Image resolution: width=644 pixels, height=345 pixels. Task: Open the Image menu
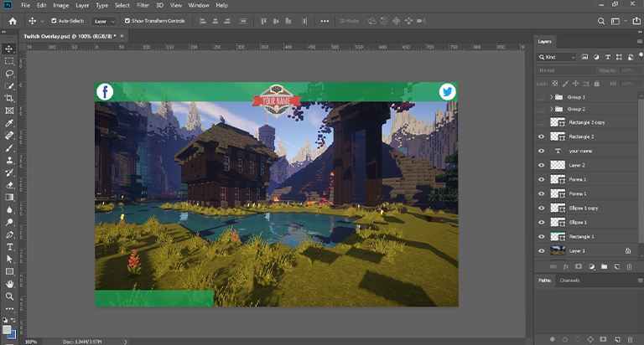(60, 5)
